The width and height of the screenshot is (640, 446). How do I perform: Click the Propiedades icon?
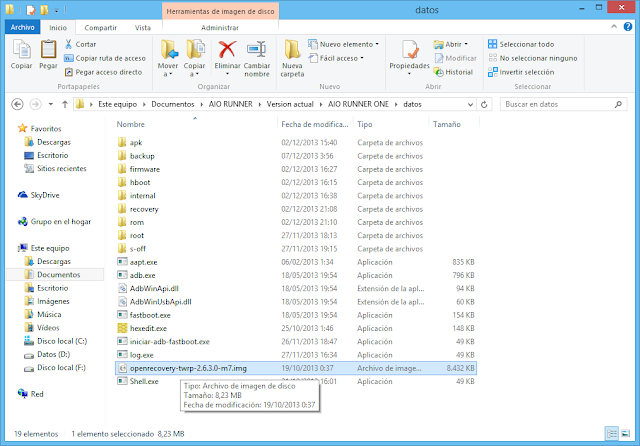tap(409, 50)
